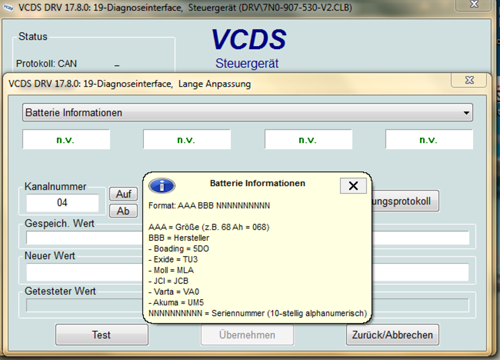The height and width of the screenshot is (360, 500).
Task: Close the VCDS Steuergerät main window
Action: coord(474,4)
